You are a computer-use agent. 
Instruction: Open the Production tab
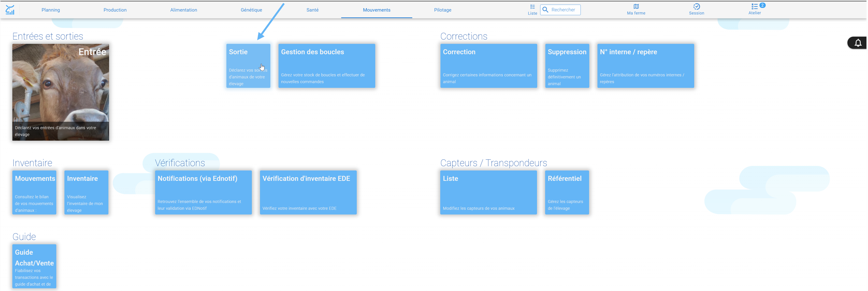click(x=115, y=10)
